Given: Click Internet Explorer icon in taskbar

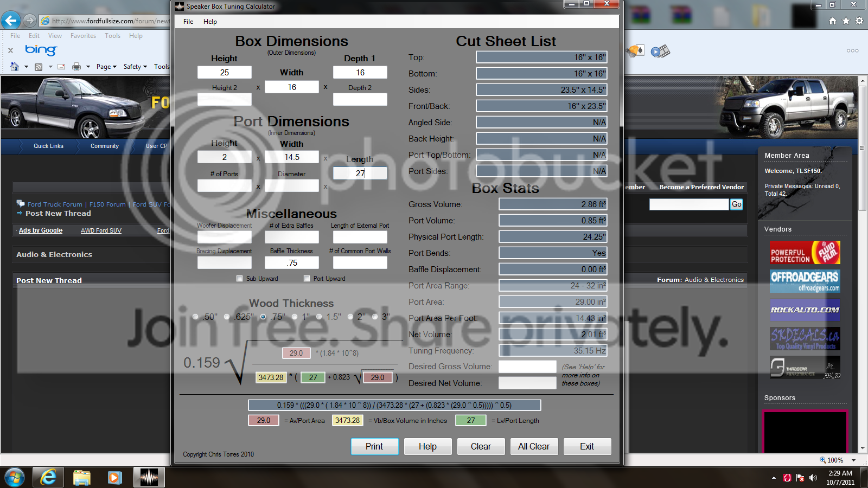Looking at the screenshot, I should click(x=48, y=478).
